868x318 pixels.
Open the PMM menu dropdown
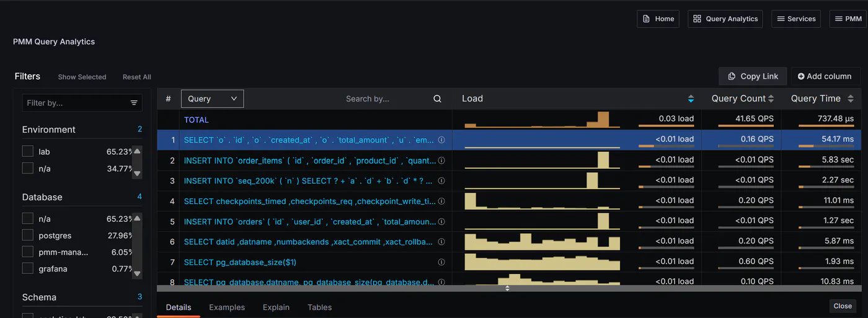tap(848, 19)
